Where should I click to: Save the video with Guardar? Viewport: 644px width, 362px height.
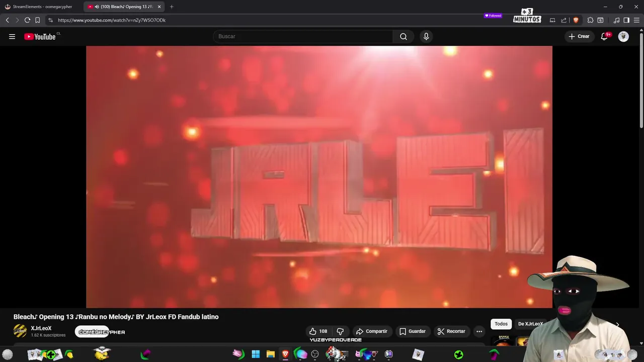[x=413, y=331]
